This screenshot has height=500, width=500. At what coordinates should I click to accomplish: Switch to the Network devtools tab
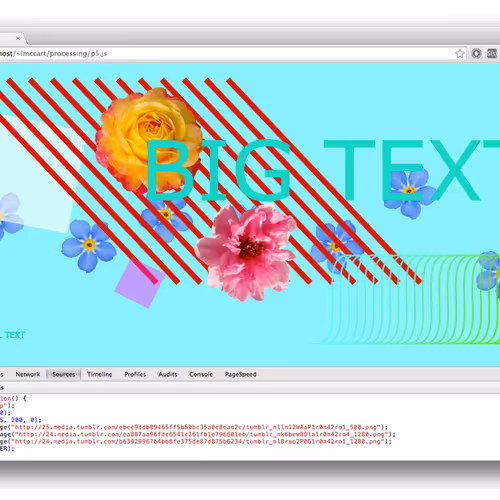28,374
